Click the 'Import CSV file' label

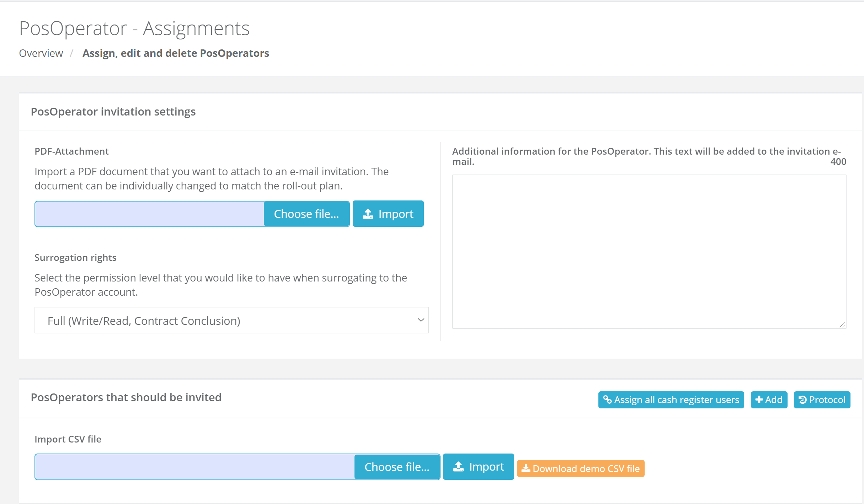pyautogui.click(x=68, y=439)
